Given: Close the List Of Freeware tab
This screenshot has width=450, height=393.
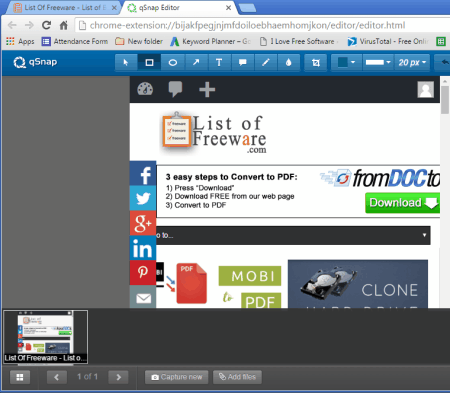Looking at the screenshot, I should 114,7.
